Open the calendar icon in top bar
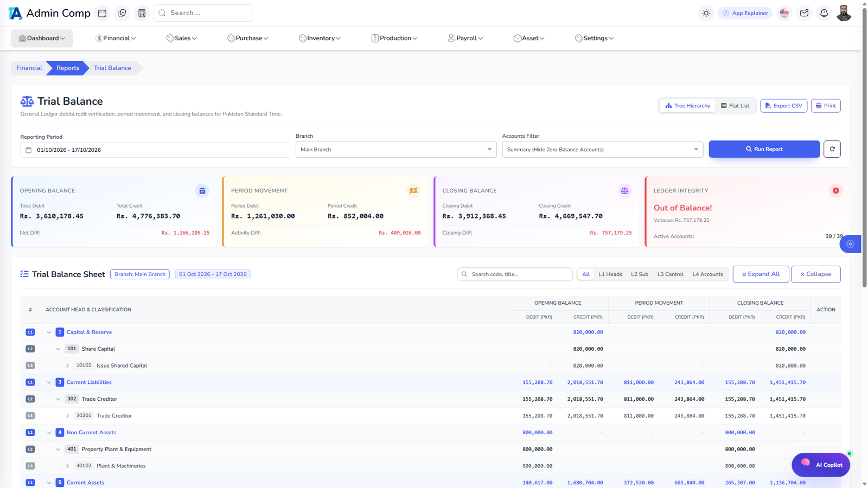This screenshot has height=488, width=868. tap(102, 13)
